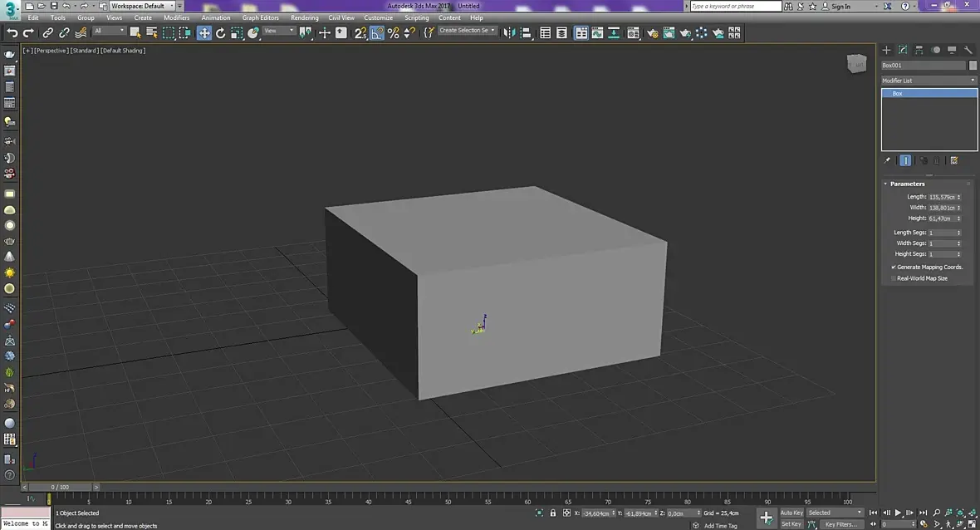Play the animation
Screen dimensions: 980x530
point(898,513)
